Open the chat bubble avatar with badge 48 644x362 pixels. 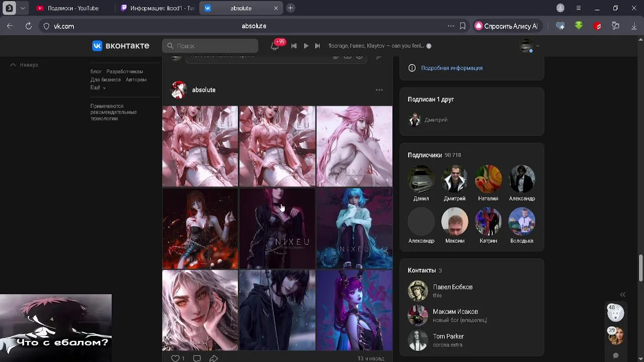(615, 313)
